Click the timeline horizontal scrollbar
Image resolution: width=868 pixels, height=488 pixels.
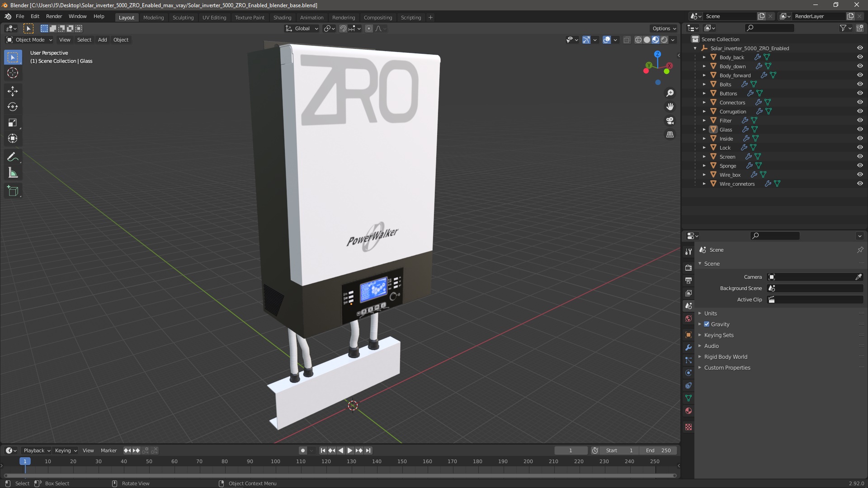(x=340, y=475)
